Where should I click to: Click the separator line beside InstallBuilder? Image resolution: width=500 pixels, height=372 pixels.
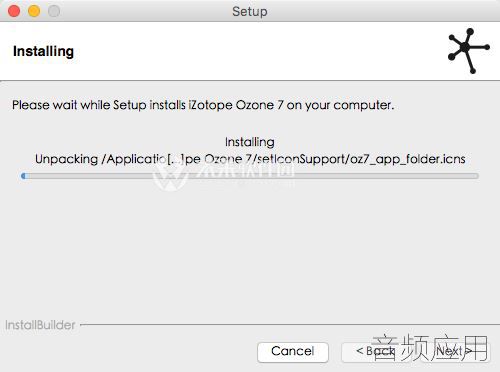(x=289, y=324)
